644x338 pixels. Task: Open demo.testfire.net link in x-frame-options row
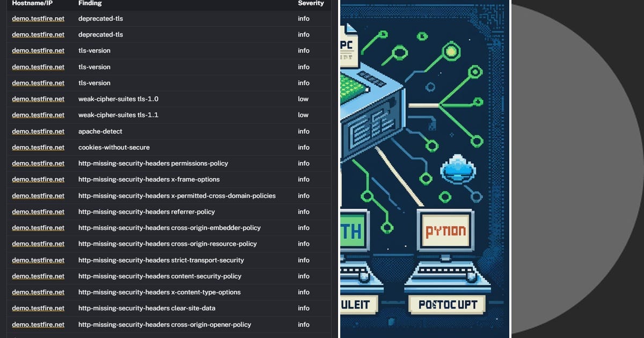click(x=38, y=179)
